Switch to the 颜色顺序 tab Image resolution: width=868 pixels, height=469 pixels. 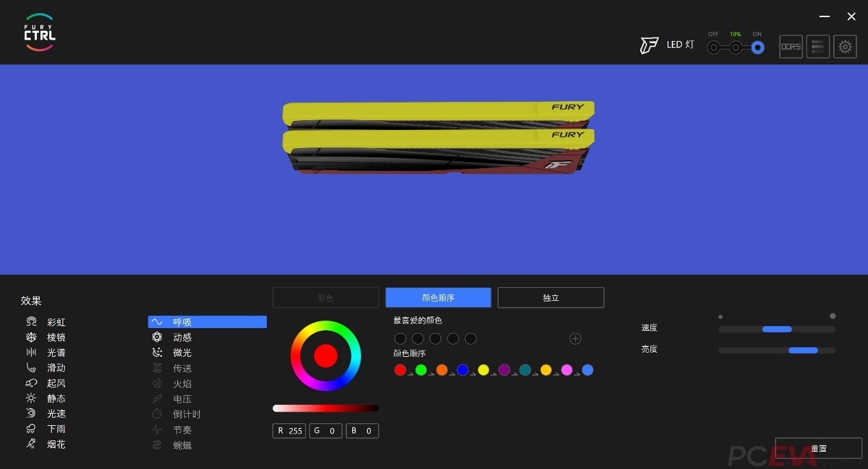click(x=438, y=297)
